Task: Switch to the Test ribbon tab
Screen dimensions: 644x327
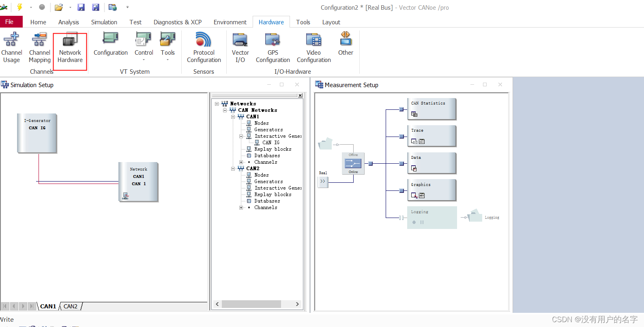Action: click(135, 22)
